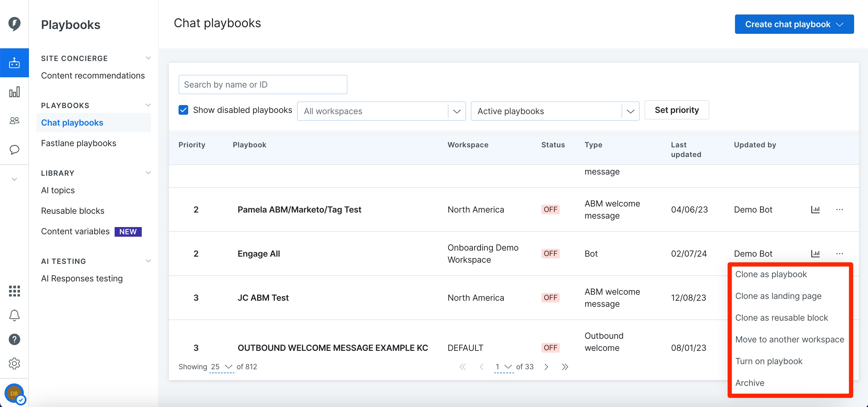Open the bot Playbooks sidebar icon
Screen dimensions: 868x407
(14, 63)
